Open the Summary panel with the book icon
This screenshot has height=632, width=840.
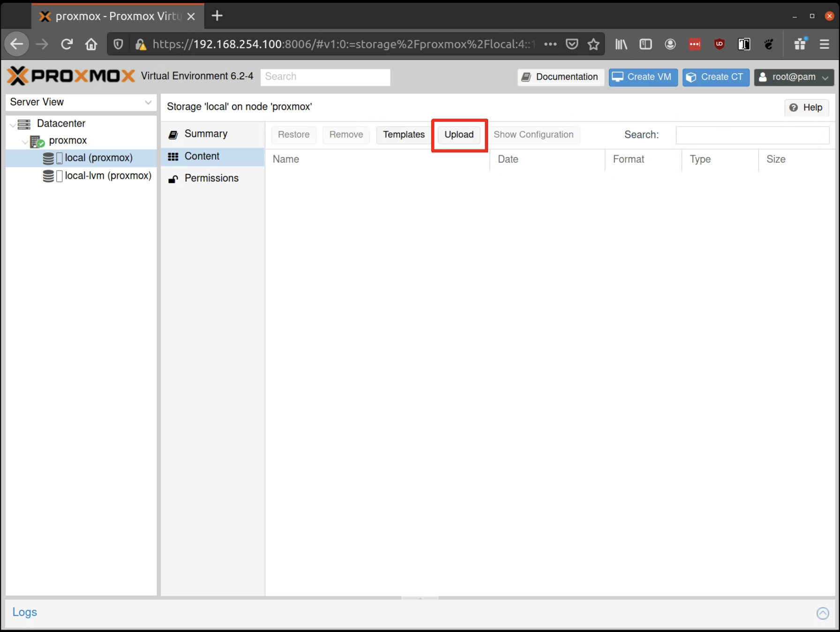(173, 134)
